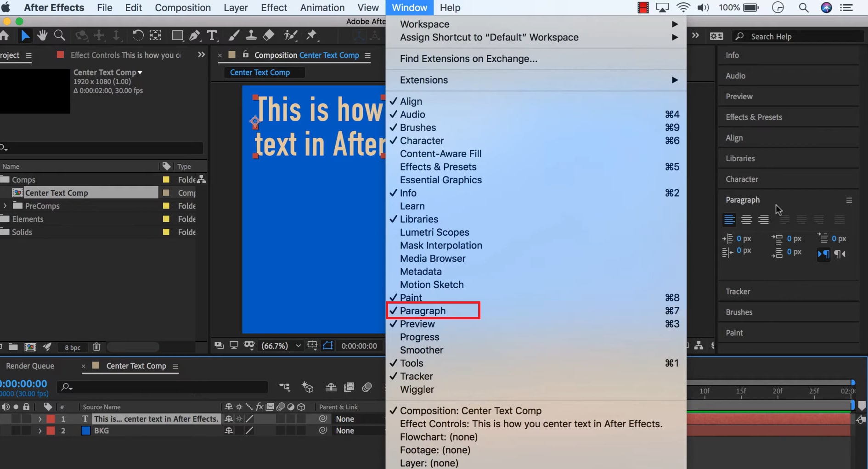Select the Hand tool
868x469 pixels.
(x=42, y=35)
